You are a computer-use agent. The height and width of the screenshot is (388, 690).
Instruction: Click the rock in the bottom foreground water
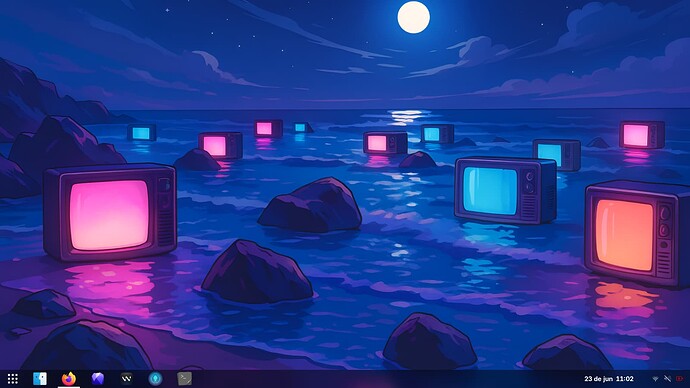click(x=429, y=342)
